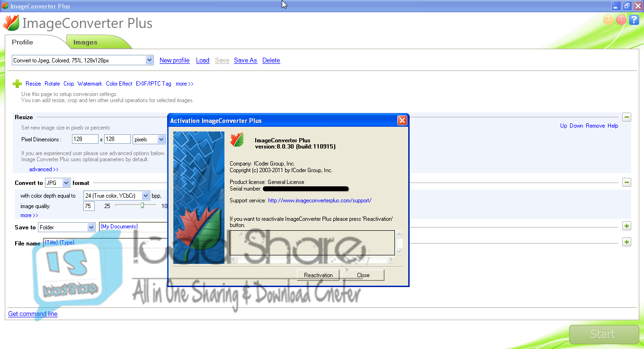Collapse the Convert to format section minus icon
Image resolution: width=644 pixels, height=349 pixels.
click(x=626, y=182)
